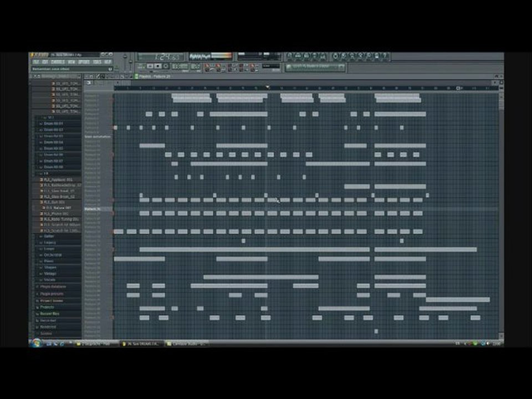Expand the Drum Kit 01 folder
Image resolution: width=532 pixels, height=399 pixels.
pos(53,124)
